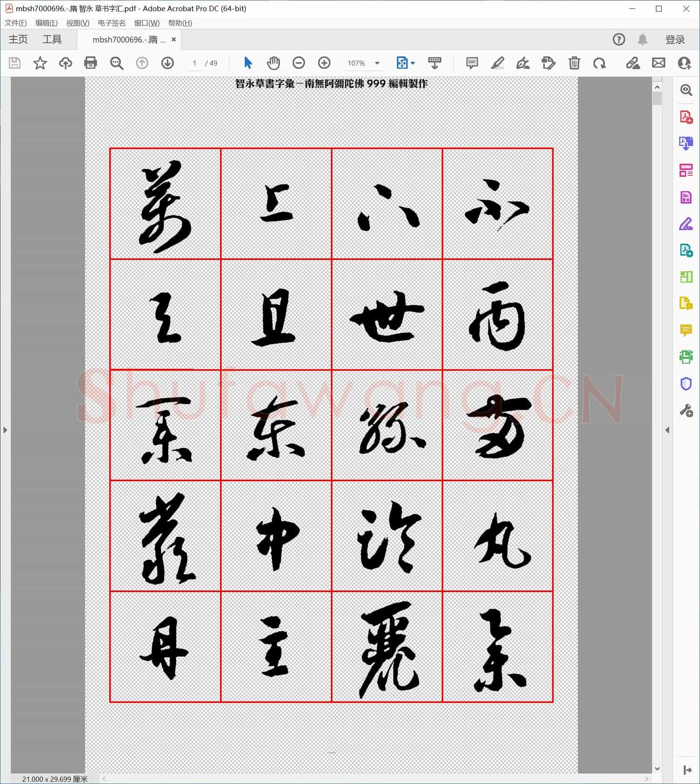Open Organize Pages tool in right pane
700x784 pixels.
pos(686,170)
